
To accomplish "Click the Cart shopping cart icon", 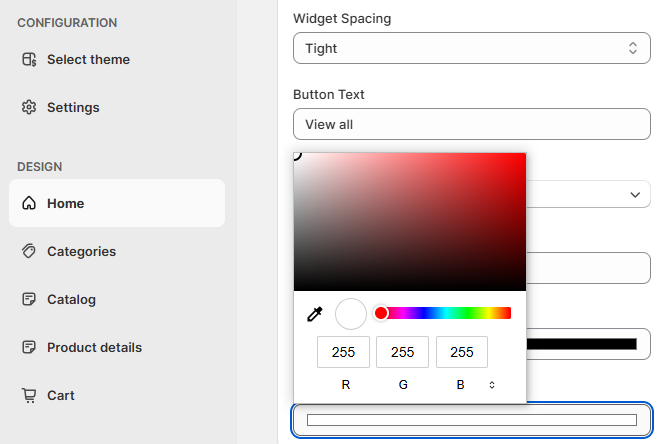I will [x=29, y=396].
